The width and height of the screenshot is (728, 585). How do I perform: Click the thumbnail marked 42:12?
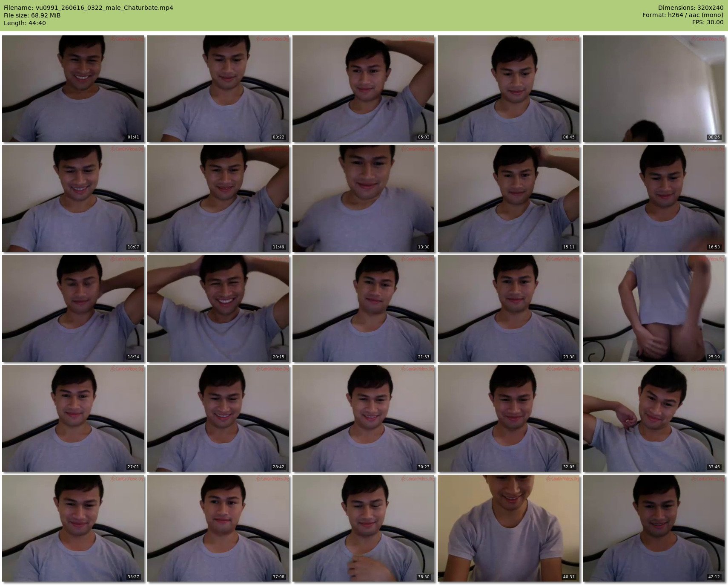pyautogui.click(x=654, y=528)
